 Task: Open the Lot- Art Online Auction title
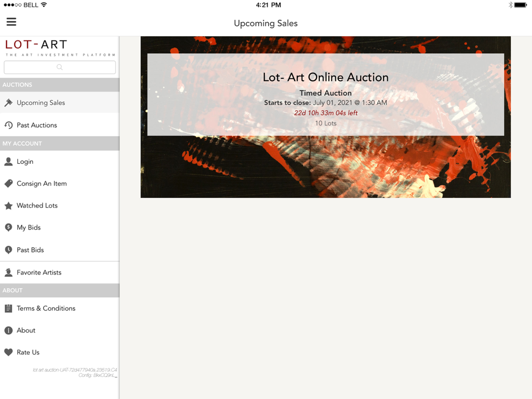tap(326, 77)
